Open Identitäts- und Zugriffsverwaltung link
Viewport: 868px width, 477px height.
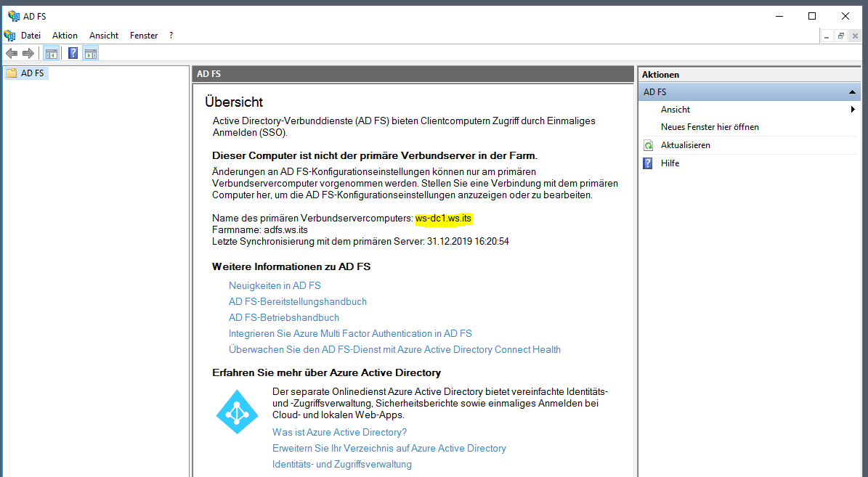[x=342, y=464]
